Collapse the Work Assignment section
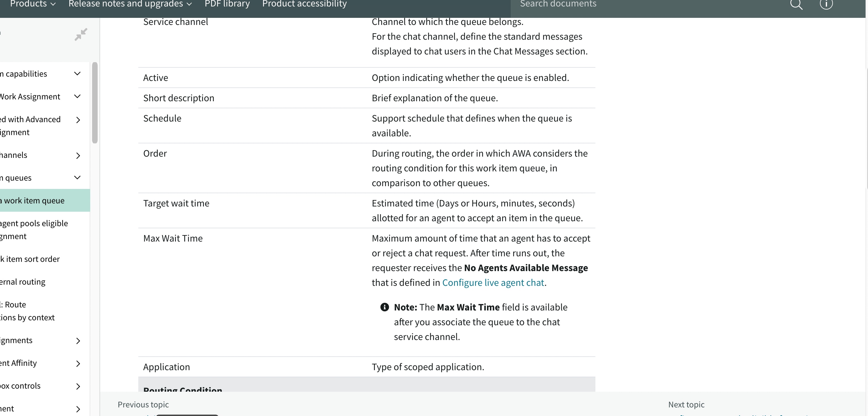Image resolution: width=868 pixels, height=416 pixels. click(x=77, y=97)
